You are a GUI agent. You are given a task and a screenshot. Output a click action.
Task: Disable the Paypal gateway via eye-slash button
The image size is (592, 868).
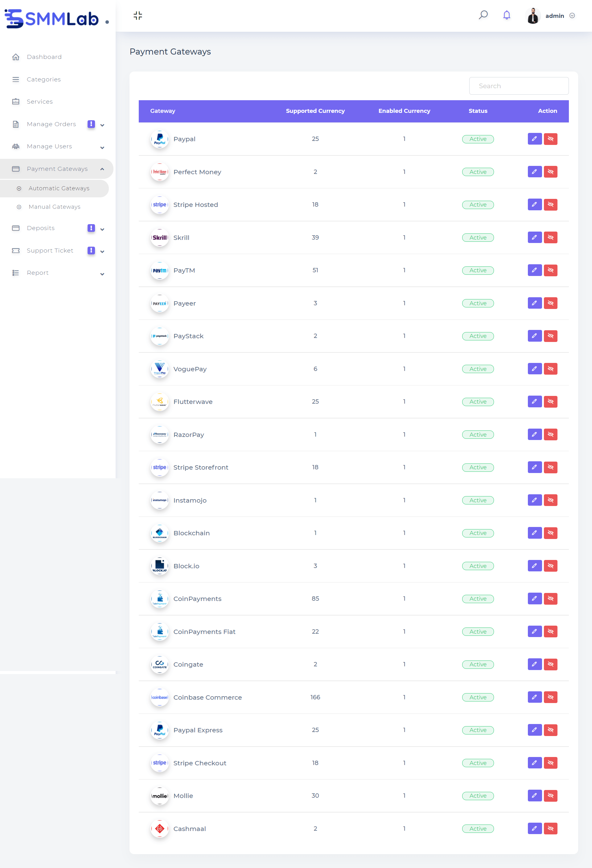[551, 139]
